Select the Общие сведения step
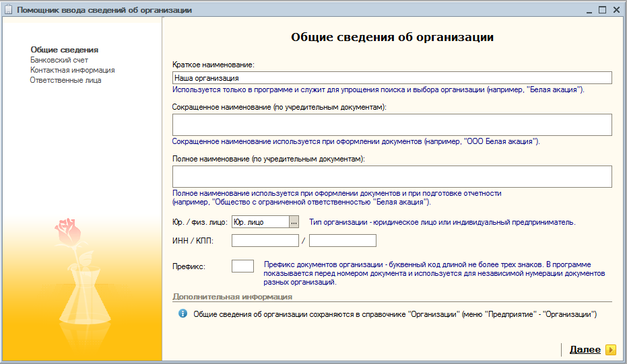627x364 pixels. [x=65, y=50]
